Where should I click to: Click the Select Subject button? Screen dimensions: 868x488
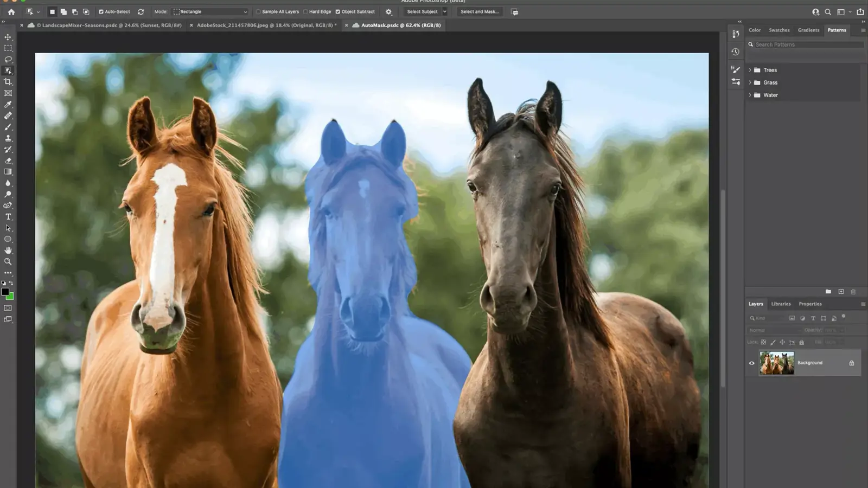click(422, 11)
